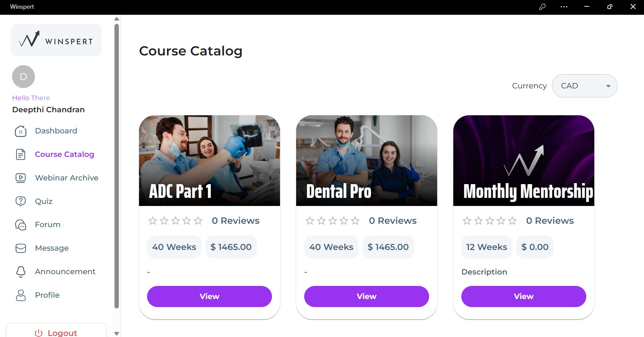Screen dimensions: 644x337
Task: Click the Message envelope icon
Action: tap(20, 248)
